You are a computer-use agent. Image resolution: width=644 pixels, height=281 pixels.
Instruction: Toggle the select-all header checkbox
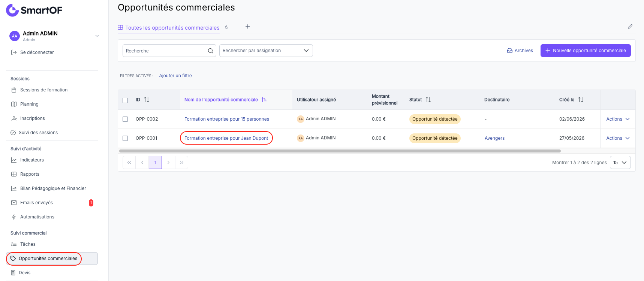(x=125, y=100)
